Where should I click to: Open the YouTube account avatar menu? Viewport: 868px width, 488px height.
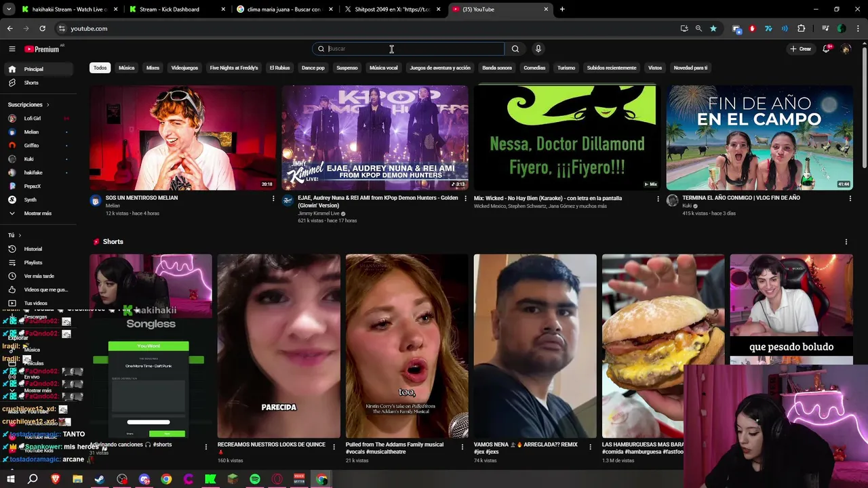pos(846,49)
